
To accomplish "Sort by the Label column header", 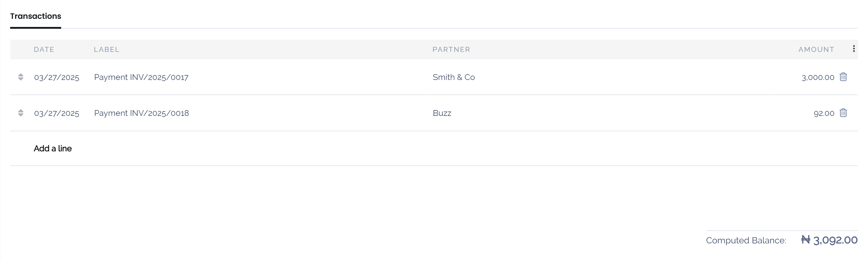I will [x=106, y=50].
